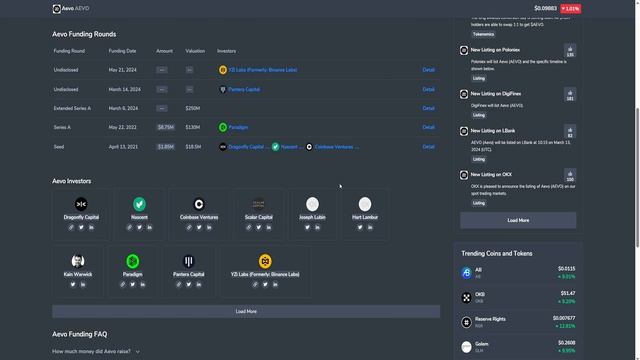This screenshot has width=640, height=360.
Task: Open Joseph Lubin's LinkedIn icon
Action: click(317, 227)
